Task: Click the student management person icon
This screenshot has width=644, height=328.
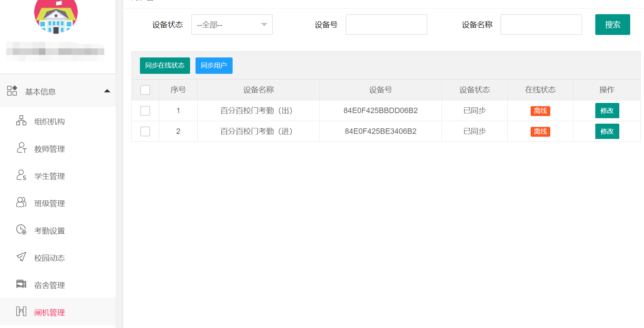Action: [x=21, y=175]
